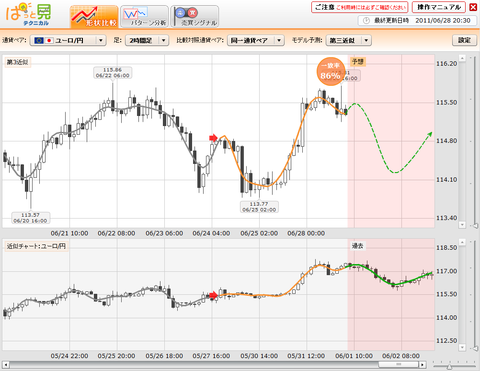Click the 第3近似 chart label
The width and height of the screenshot is (480, 371).
(x=18, y=62)
